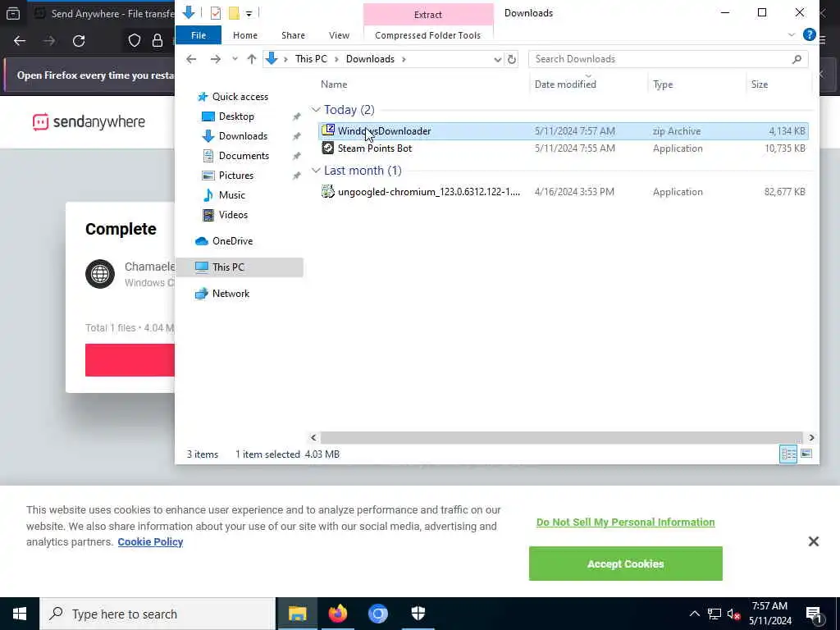
Task: Click the New folder quick access toolbar icon
Action: [234, 12]
